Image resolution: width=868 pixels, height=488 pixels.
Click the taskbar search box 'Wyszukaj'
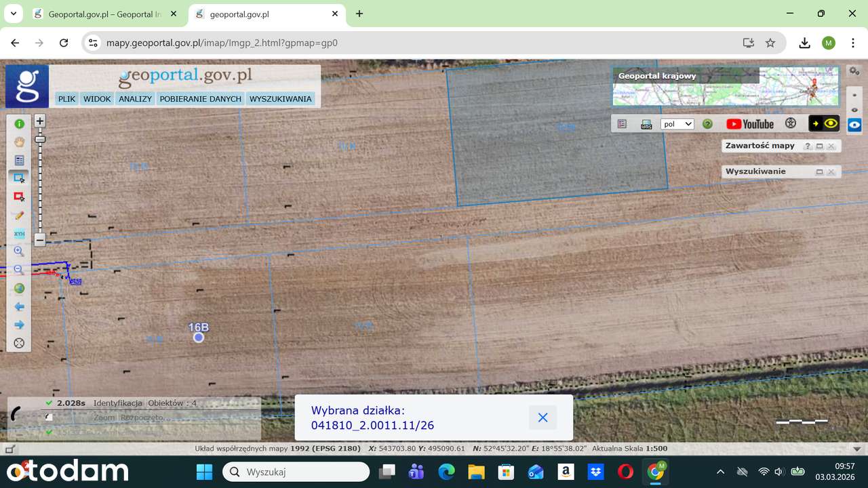tap(296, 472)
